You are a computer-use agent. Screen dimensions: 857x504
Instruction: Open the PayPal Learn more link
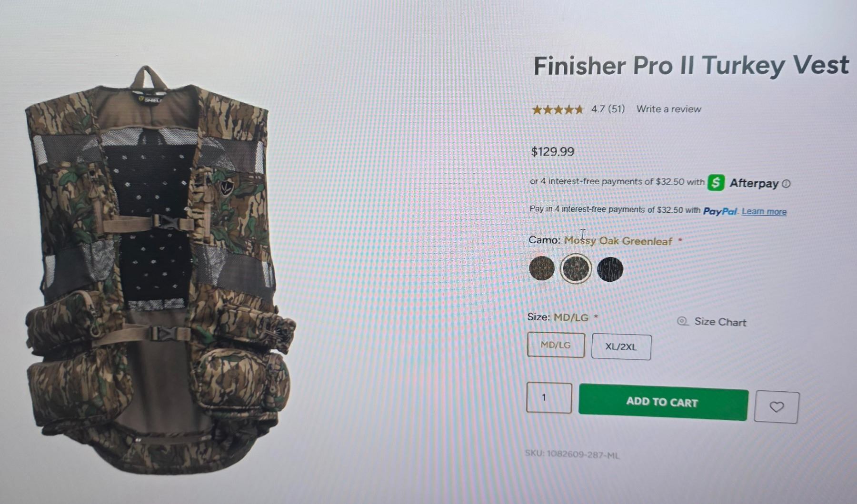tap(764, 211)
